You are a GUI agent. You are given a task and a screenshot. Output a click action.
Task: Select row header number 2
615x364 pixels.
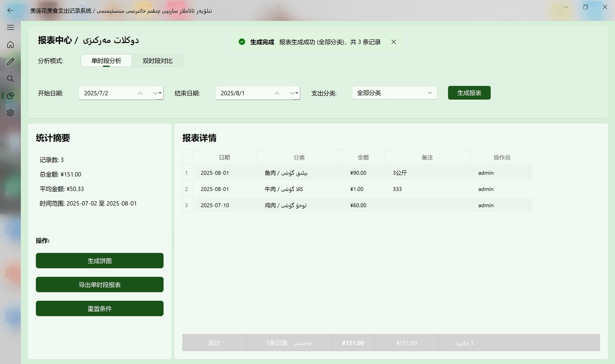(187, 189)
